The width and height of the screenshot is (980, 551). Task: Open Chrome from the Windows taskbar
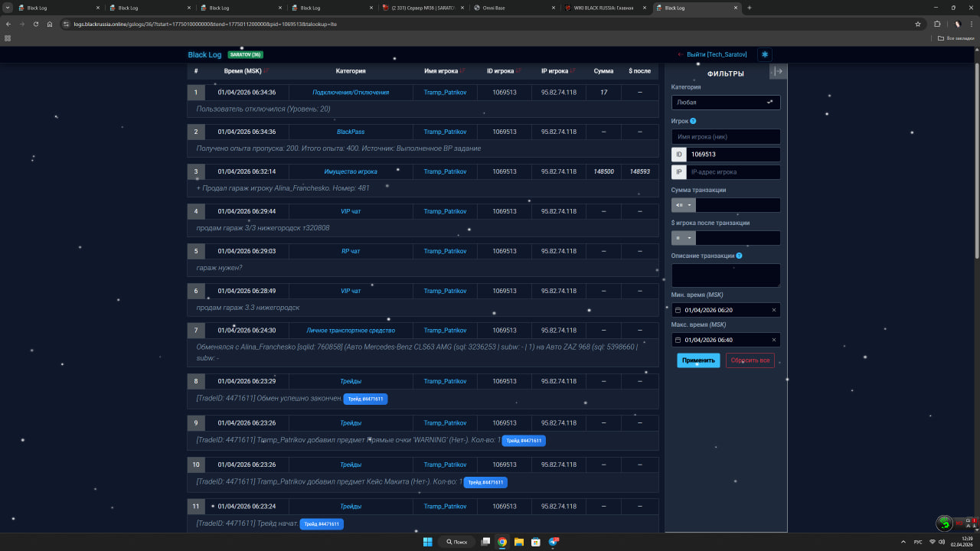pyautogui.click(x=502, y=542)
